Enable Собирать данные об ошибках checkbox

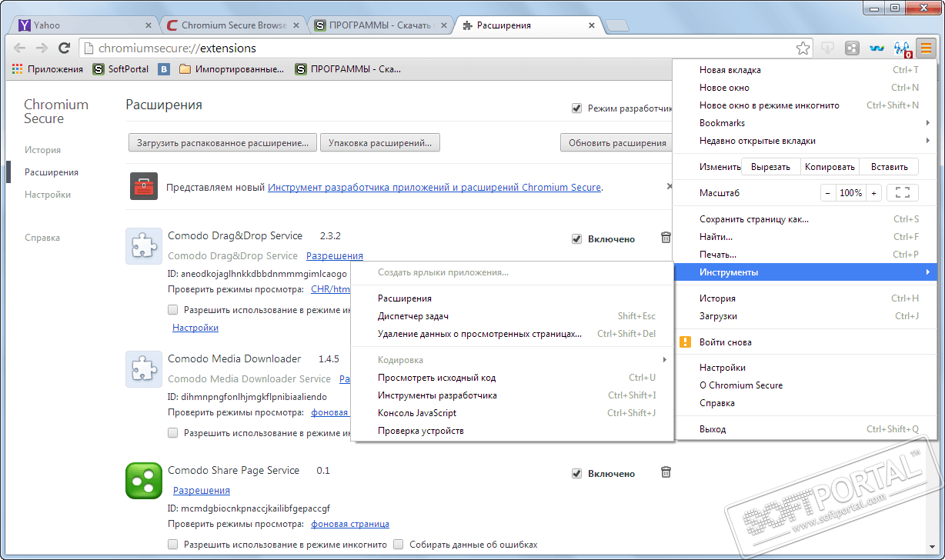(x=399, y=545)
